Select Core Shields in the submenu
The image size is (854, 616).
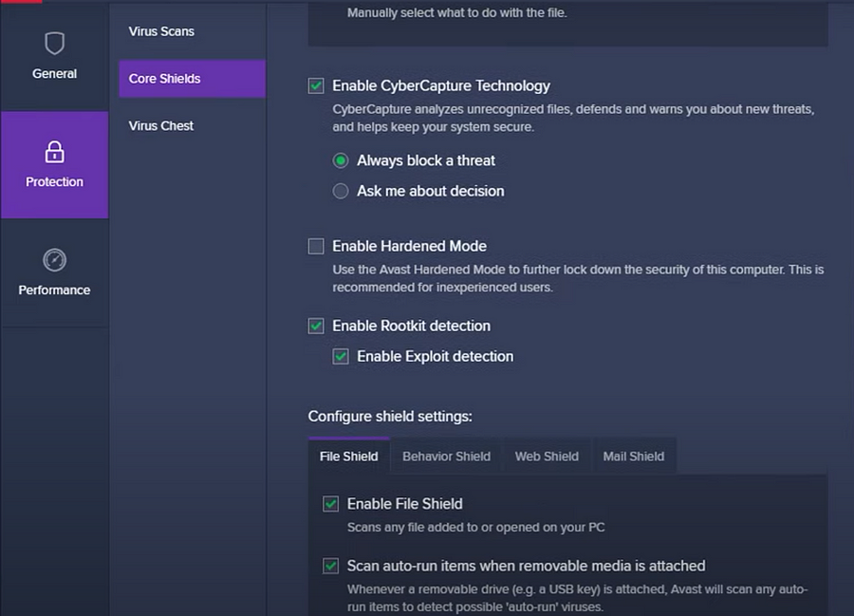pyautogui.click(x=193, y=79)
